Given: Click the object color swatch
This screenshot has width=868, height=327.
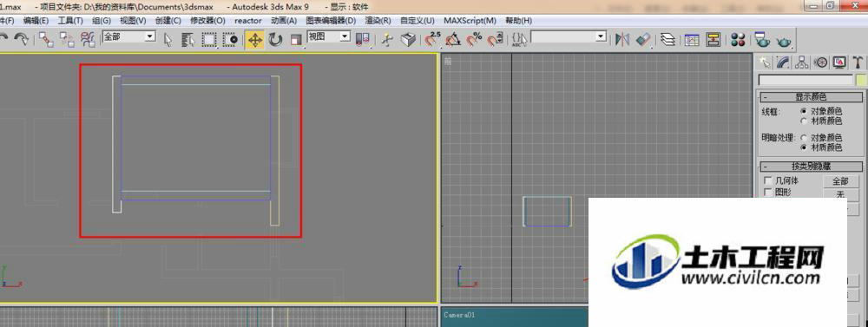Looking at the screenshot, I should (860, 80).
